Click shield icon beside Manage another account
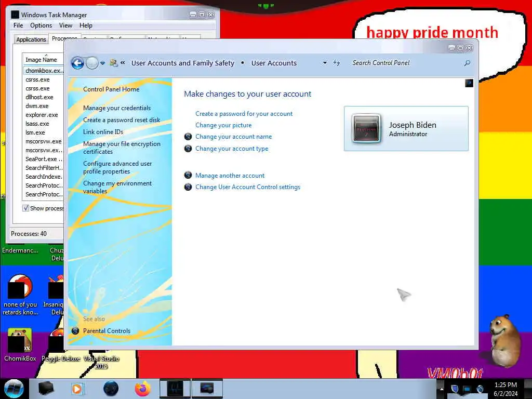Screen dimensions: 532x399 point(188,175)
